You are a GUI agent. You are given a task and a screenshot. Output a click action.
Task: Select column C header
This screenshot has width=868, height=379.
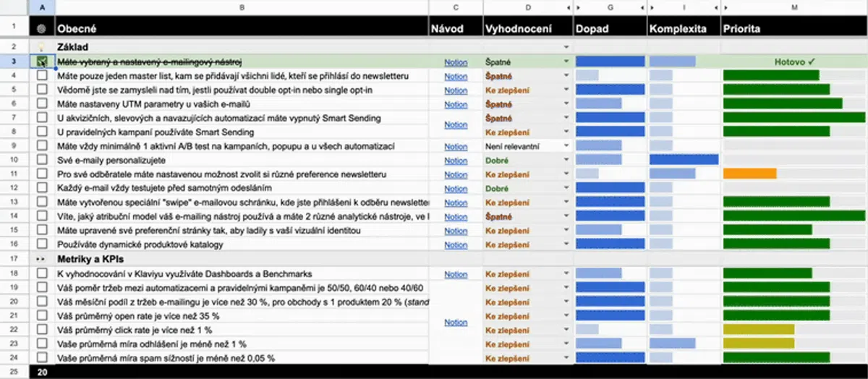click(456, 7)
